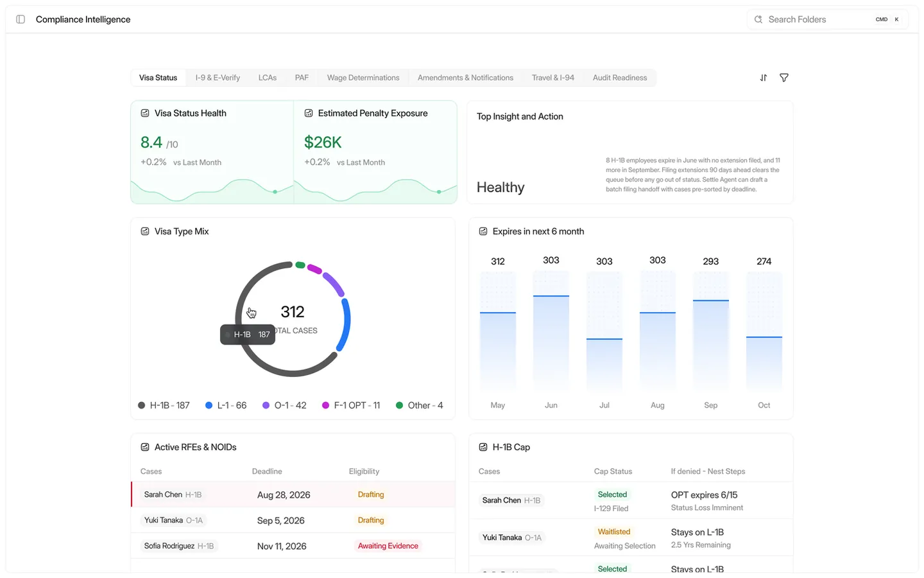Screen dimensions: 924x578
Task: Click the OPT expires 6/15 text
Action: (704, 495)
